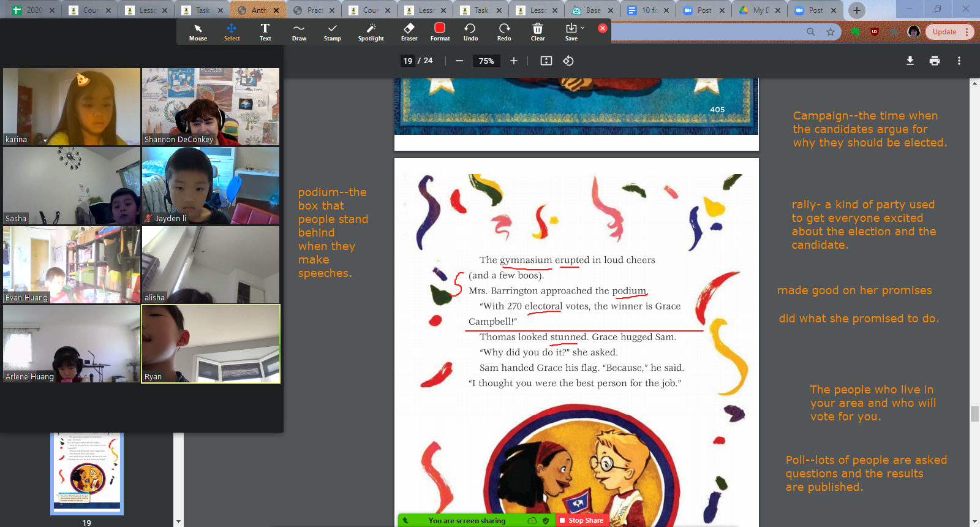The image size is (980, 527).
Task: Undo the last annotation
Action: point(470,32)
